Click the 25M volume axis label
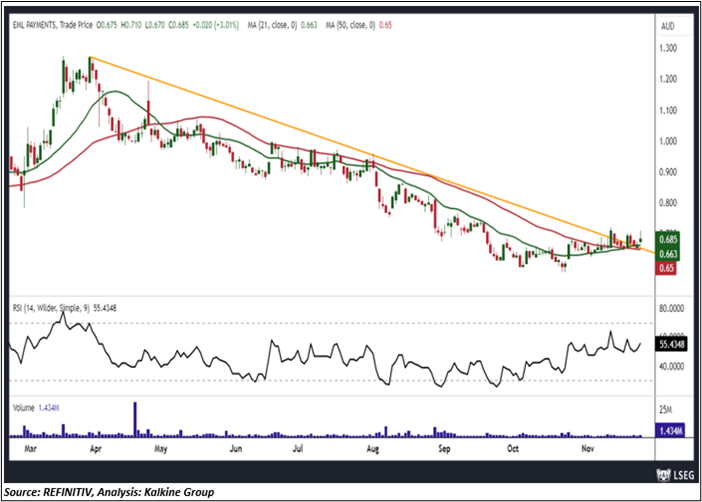The height and width of the screenshot is (502, 702). click(665, 409)
